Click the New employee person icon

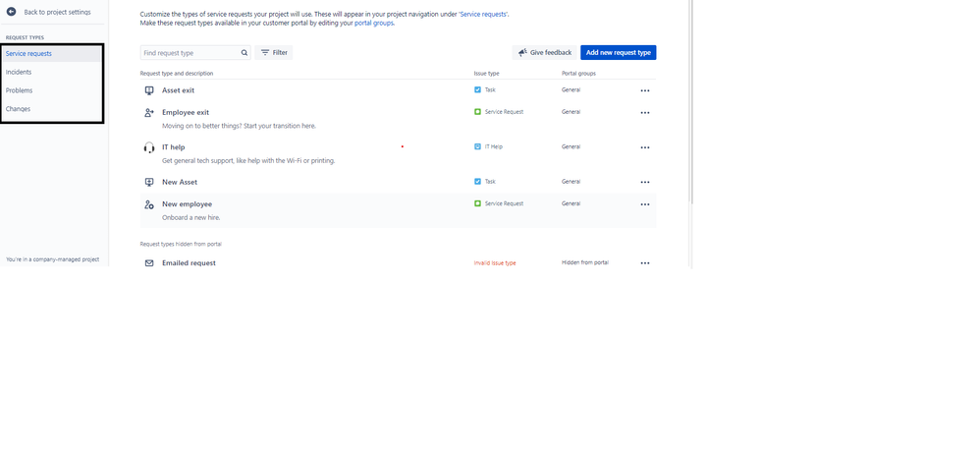pyautogui.click(x=148, y=204)
